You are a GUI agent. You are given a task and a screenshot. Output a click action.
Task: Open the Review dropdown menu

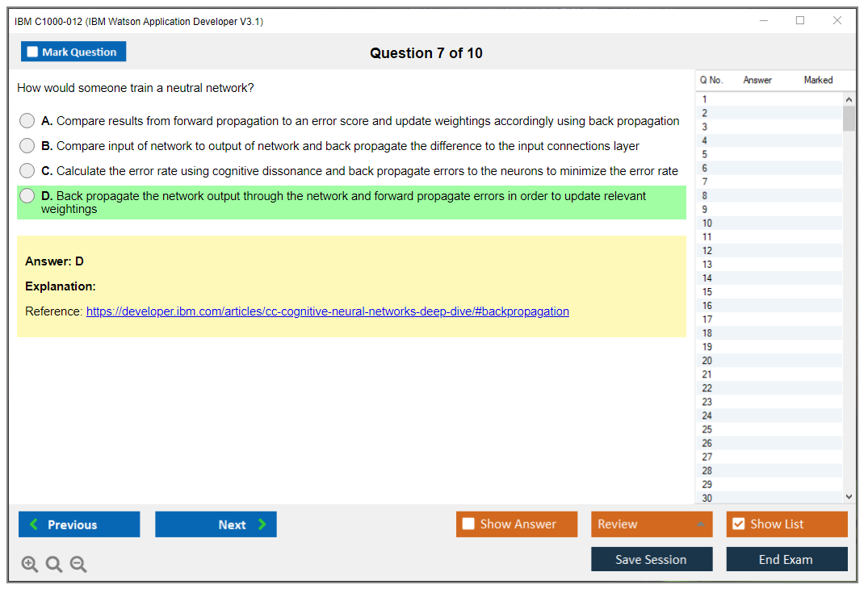pos(652,524)
